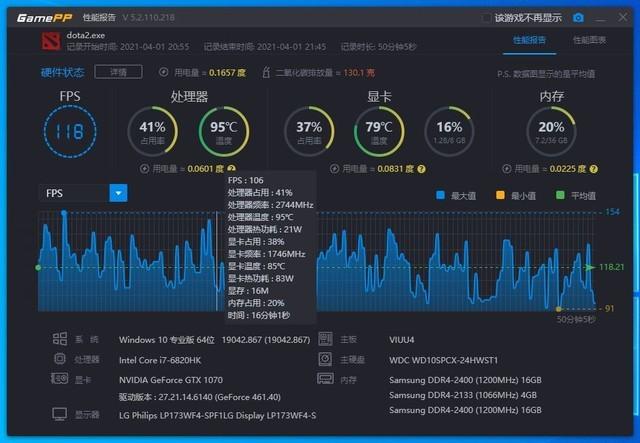Minimize the GamePP window
The width and height of the screenshot is (640, 443).
click(x=600, y=18)
